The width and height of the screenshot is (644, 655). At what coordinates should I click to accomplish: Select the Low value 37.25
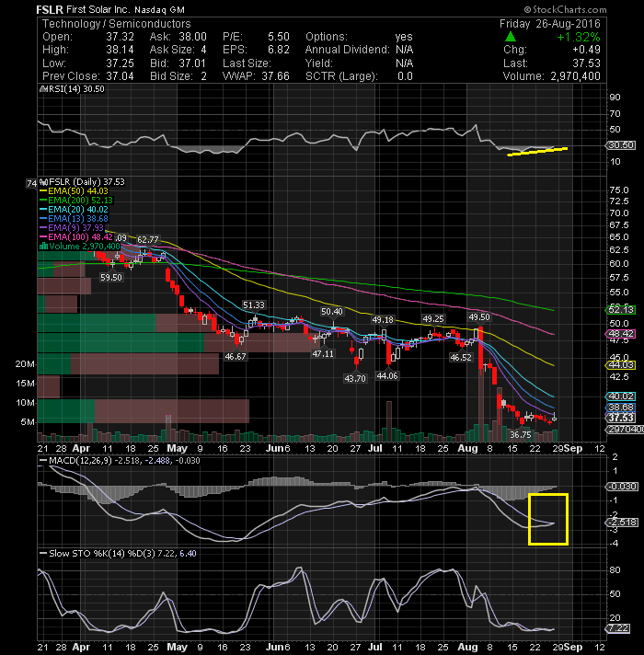(120, 63)
